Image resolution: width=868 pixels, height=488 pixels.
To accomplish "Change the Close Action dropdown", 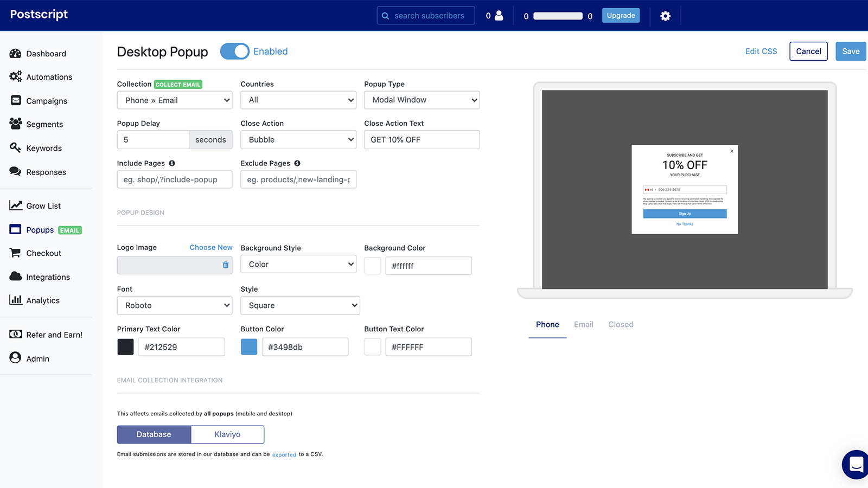I will click(x=298, y=139).
